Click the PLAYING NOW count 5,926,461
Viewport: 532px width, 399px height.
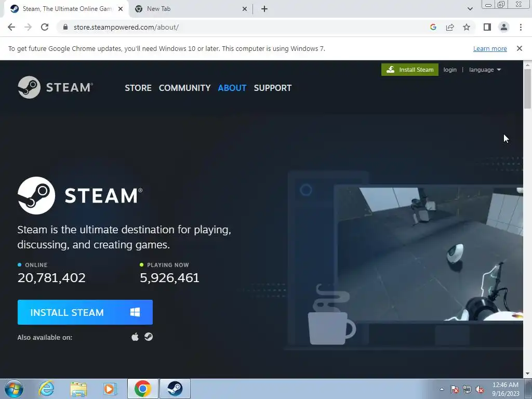click(x=169, y=278)
